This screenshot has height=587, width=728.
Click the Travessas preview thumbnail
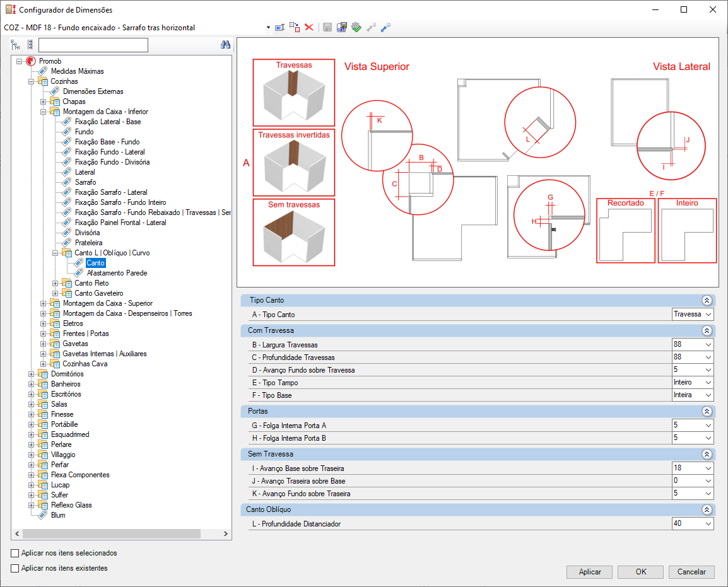(294, 92)
